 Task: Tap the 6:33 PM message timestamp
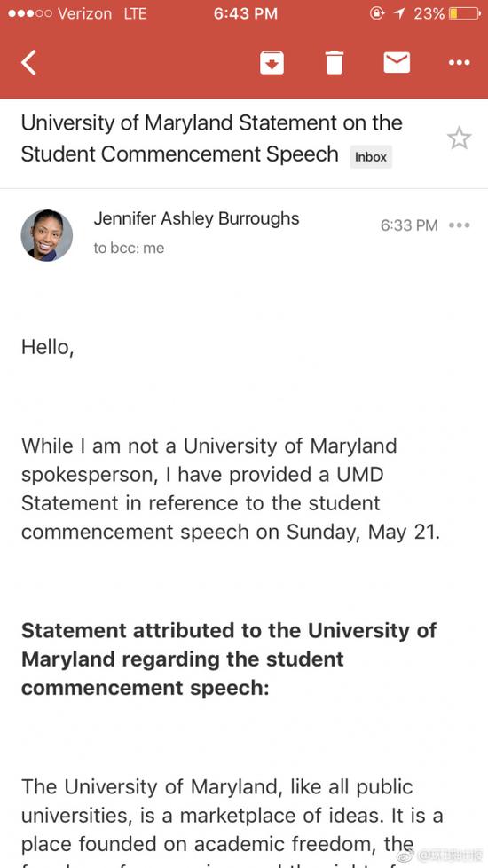coord(409,225)
